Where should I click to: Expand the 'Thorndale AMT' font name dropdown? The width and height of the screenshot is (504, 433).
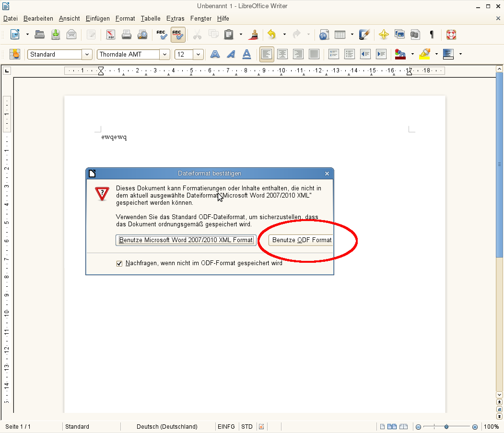click(165, 54)
